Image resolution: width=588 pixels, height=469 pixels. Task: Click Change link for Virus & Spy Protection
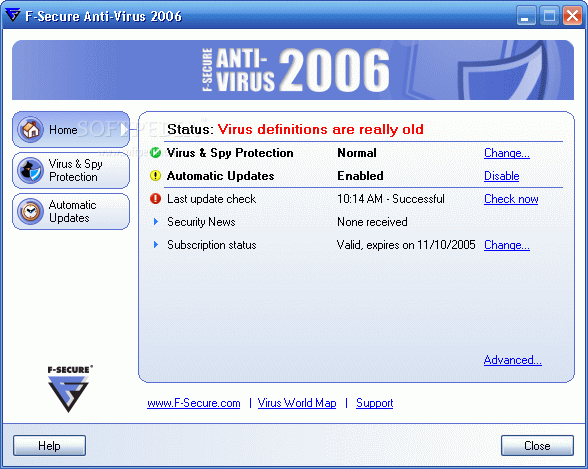point(507,153)
